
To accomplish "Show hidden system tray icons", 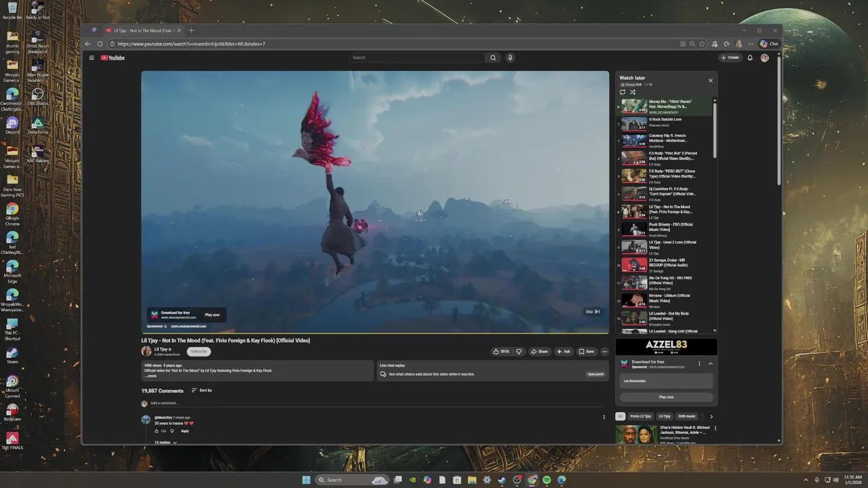I will [x=806, y=480].
